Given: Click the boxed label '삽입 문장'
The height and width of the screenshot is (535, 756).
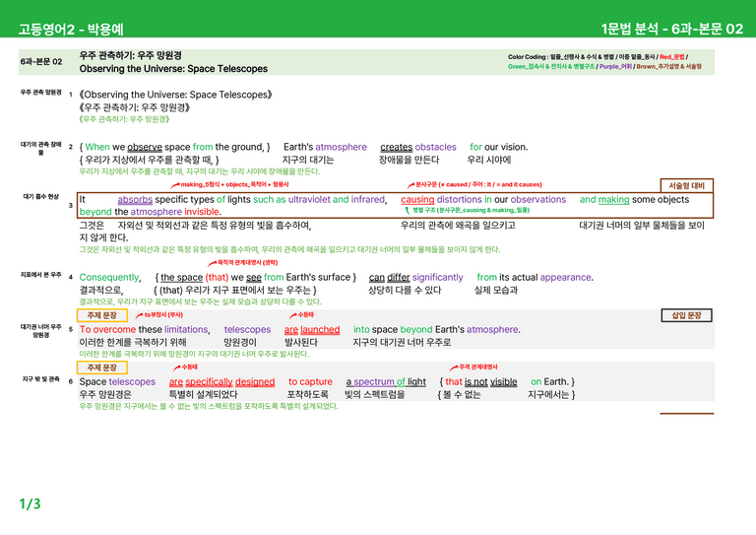Looking at the screenshot, I should pyautogui.click(x=686, y=315).
